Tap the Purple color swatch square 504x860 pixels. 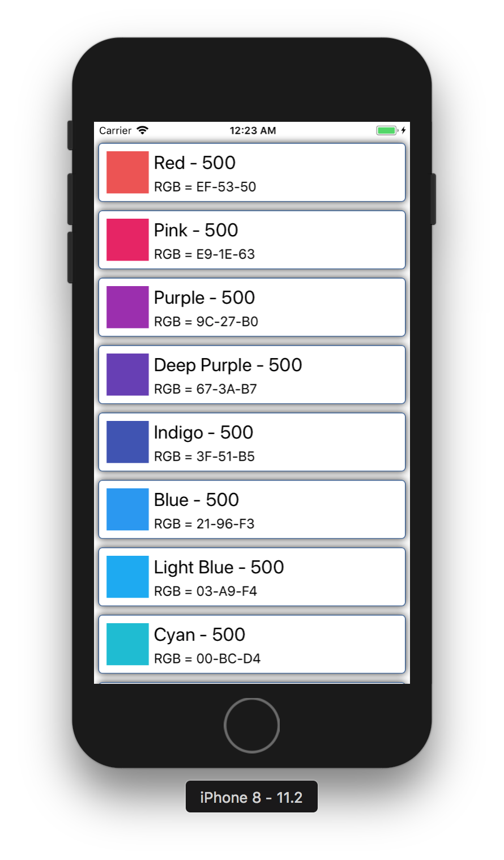(127, 307)
